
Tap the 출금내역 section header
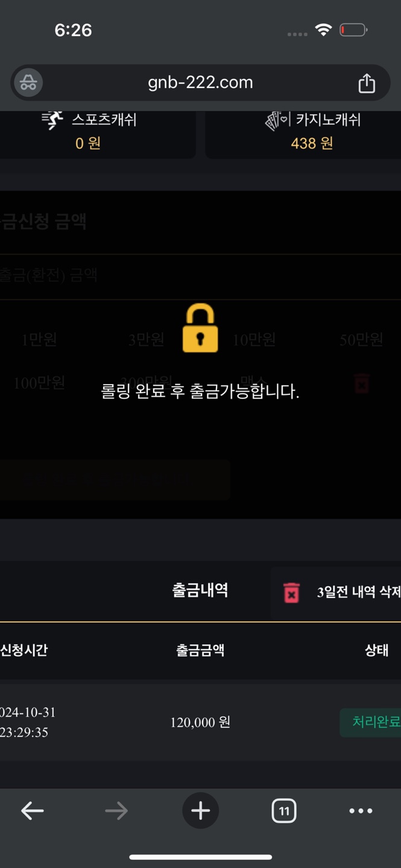coord(200,590)
